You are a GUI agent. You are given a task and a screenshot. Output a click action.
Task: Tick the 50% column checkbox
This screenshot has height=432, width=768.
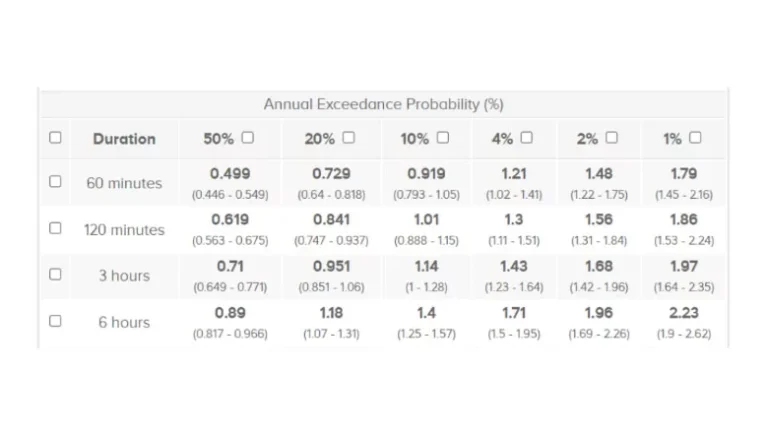click(x=248, y=138)
